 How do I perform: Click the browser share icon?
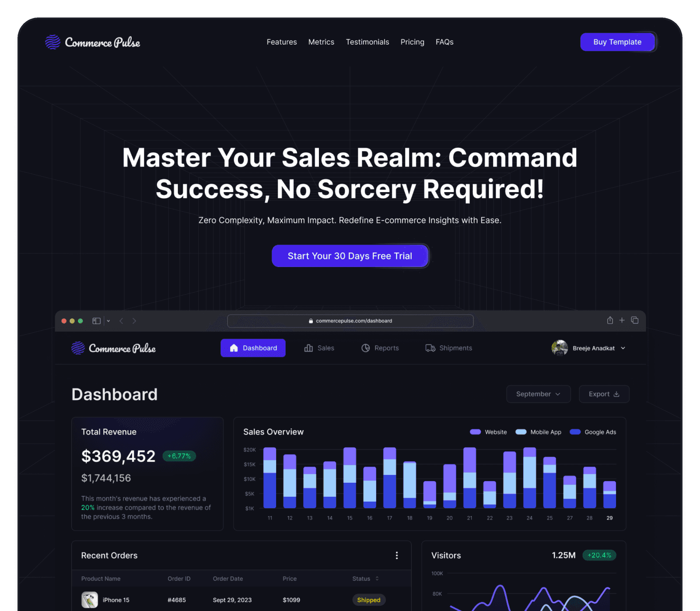(x=609, y=320)
